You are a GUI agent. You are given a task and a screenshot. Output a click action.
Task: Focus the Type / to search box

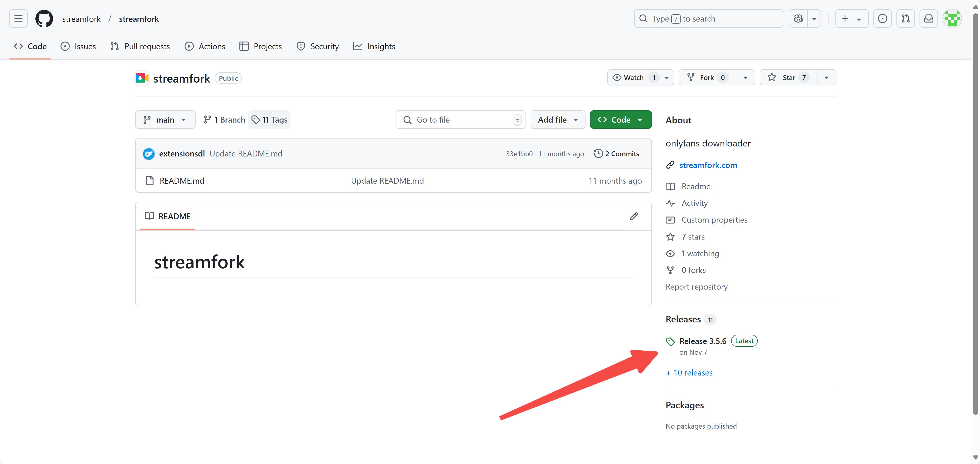click(x=709, y=19)
